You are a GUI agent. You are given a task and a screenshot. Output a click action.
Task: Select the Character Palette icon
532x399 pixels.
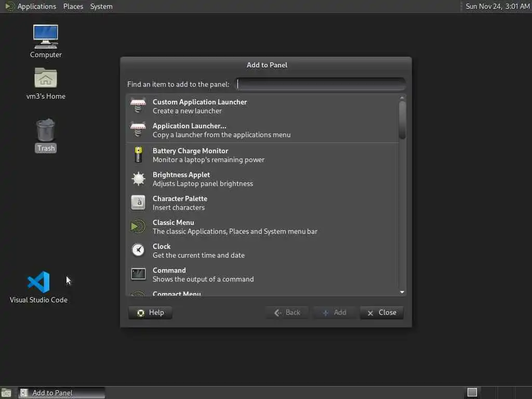point(138,203)
